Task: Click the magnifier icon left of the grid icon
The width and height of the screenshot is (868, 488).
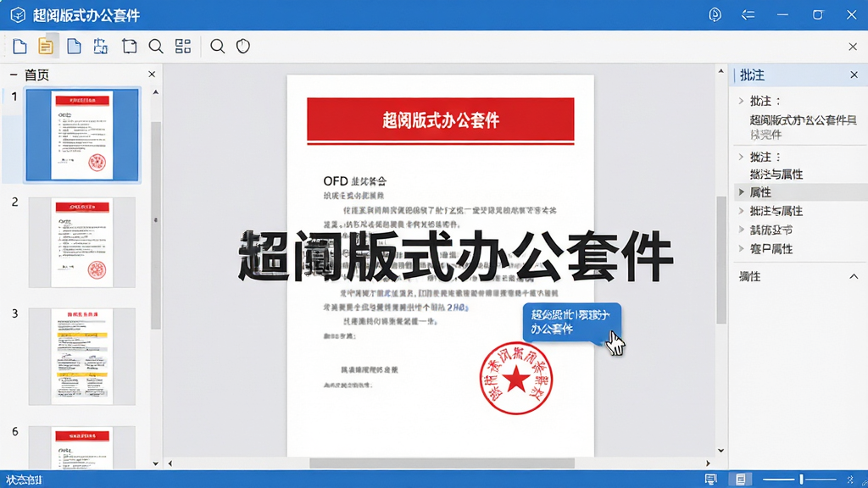Action: [x=156, y=47]
